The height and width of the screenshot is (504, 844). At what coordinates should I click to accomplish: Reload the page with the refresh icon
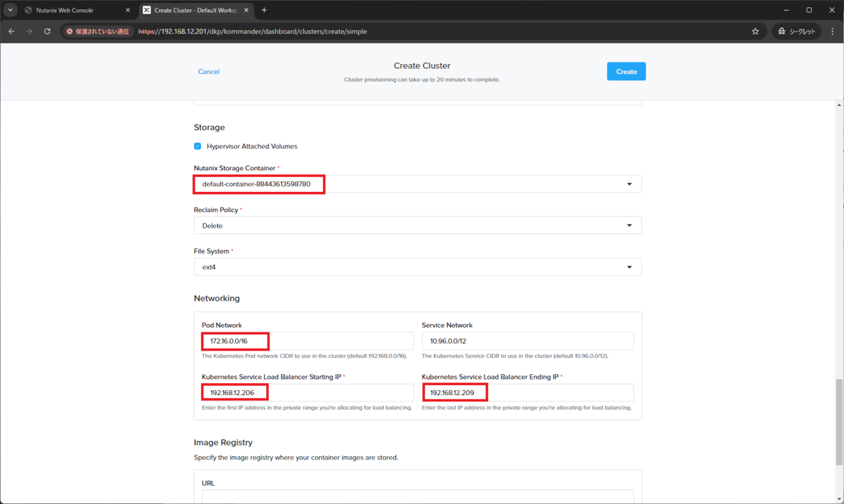click(47, 32)
